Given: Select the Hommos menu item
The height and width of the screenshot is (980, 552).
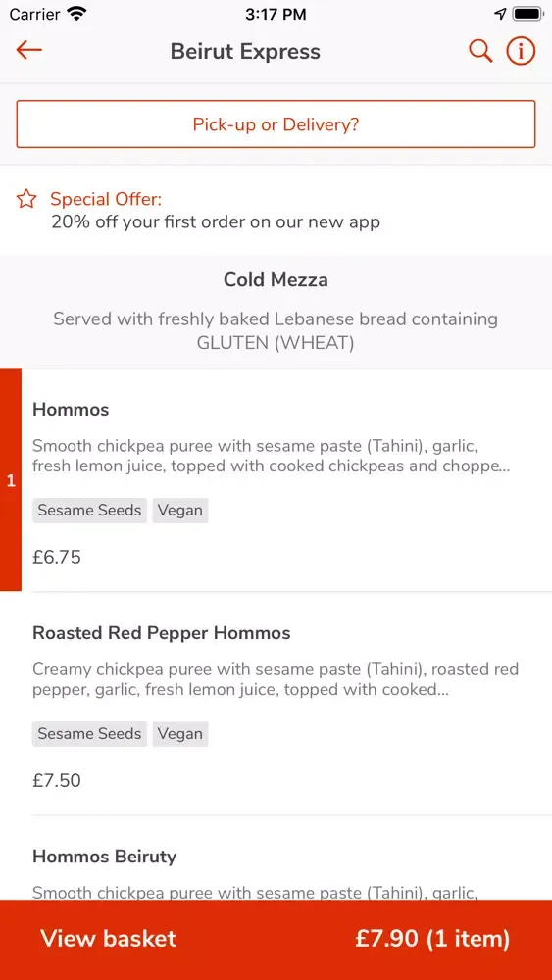Looking at the screenshot, I should click(286, 480).
